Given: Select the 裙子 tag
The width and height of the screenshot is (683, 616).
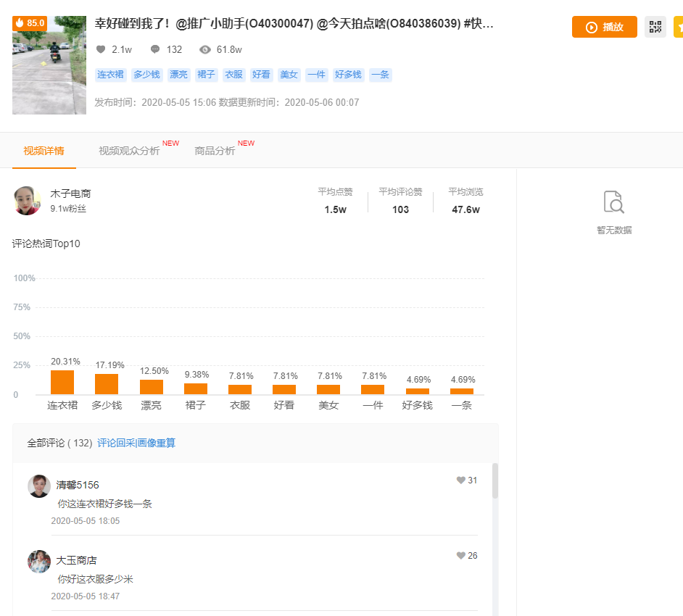Looking at the screenshot, I should (206, 75).
